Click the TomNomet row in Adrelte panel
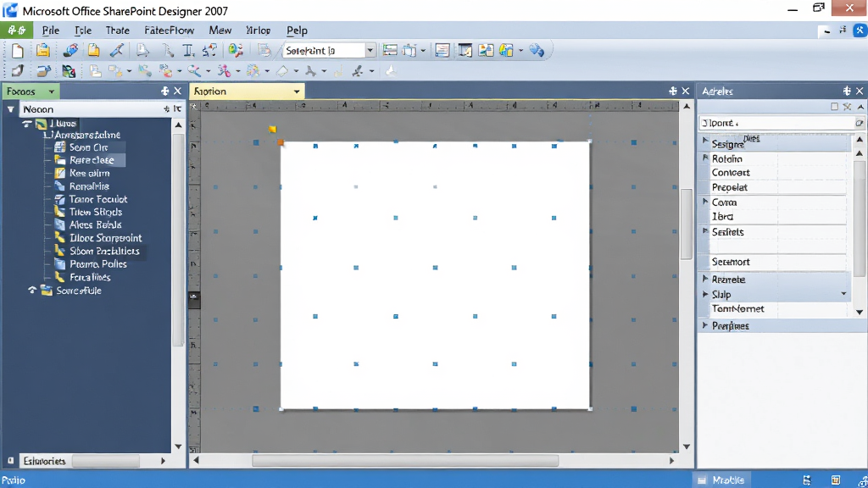This screenshot has width=868, height=488. coord(777,308)
